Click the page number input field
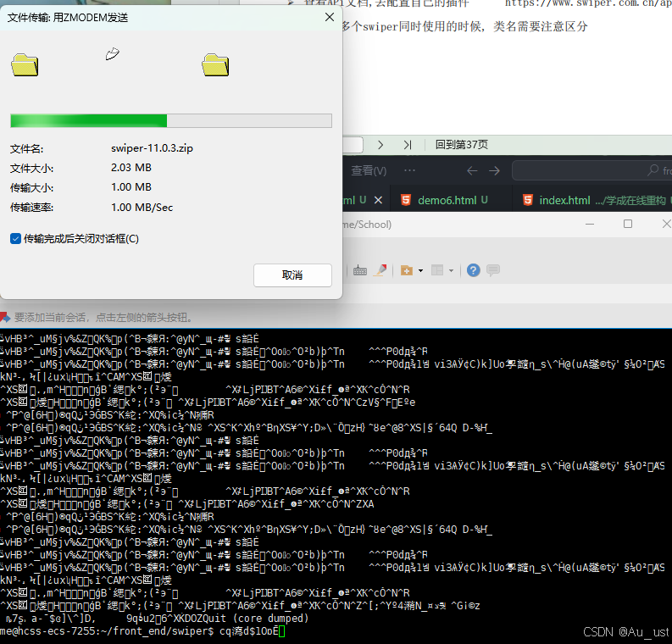672x644 pixels. point(353,145)
